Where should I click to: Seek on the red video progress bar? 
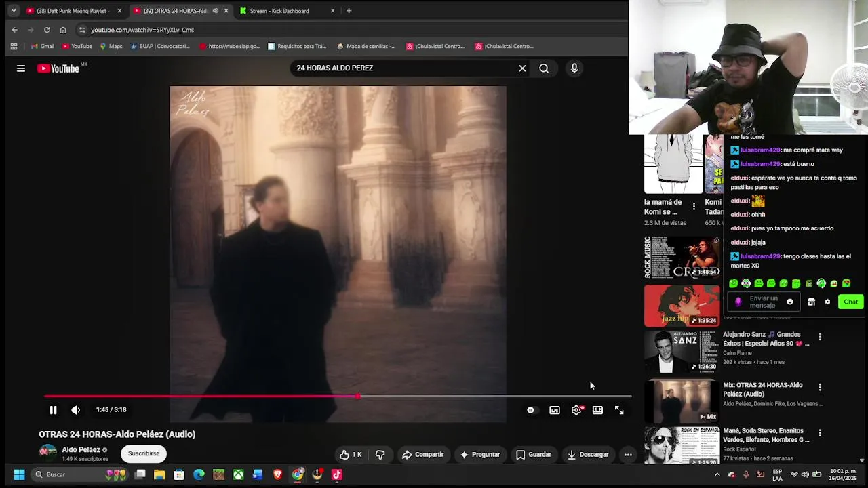pos(338,396)
